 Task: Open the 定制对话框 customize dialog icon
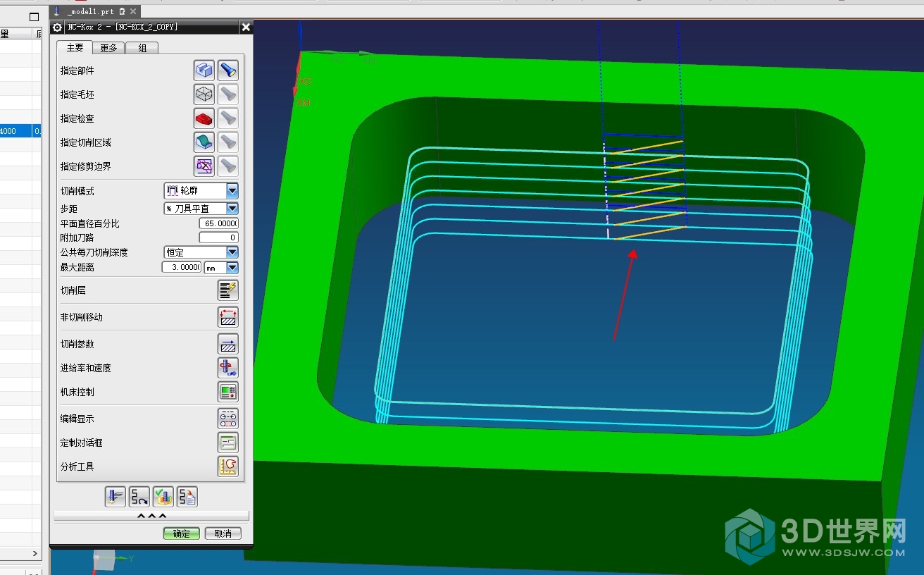click(227, 443)
